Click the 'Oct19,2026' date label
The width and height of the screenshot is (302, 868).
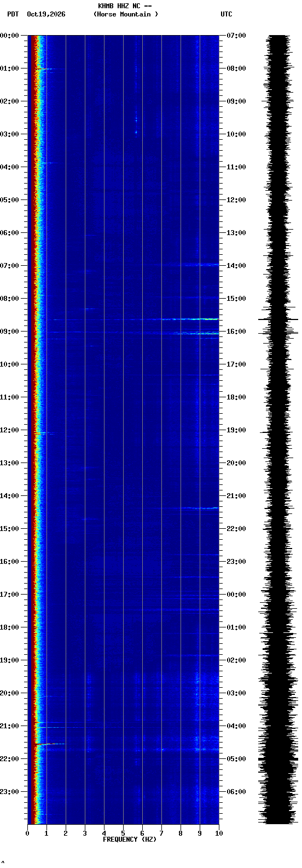tap(46, 14)
